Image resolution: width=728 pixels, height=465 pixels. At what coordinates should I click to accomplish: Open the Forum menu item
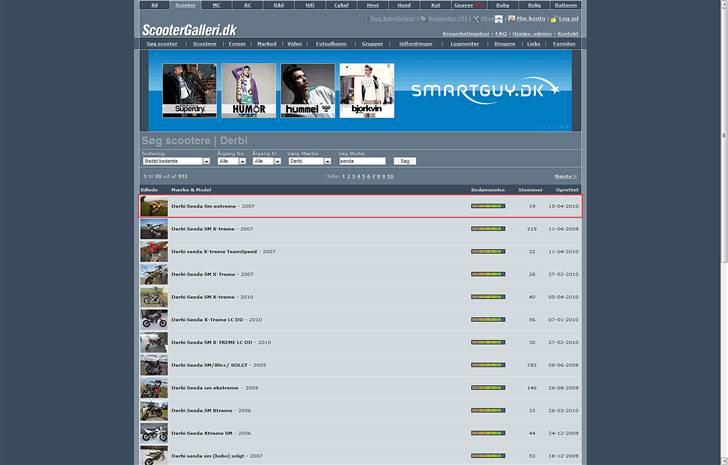point(237,44)
